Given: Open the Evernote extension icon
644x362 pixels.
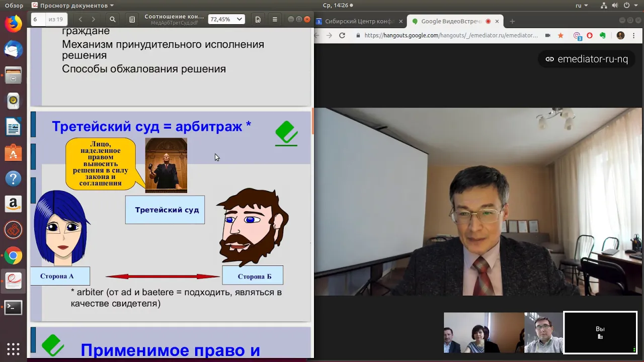Looking at the screenshot, I should (x=603, y=35).
